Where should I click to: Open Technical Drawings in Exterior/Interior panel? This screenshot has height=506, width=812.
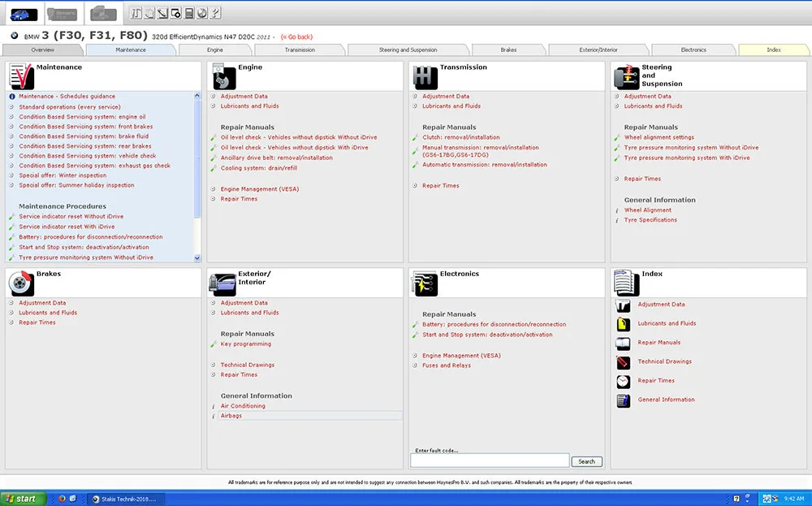(248, 365)
